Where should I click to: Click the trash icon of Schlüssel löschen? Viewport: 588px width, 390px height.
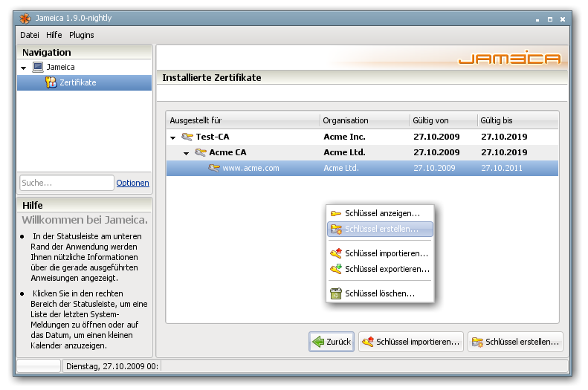tap(336, 293)
